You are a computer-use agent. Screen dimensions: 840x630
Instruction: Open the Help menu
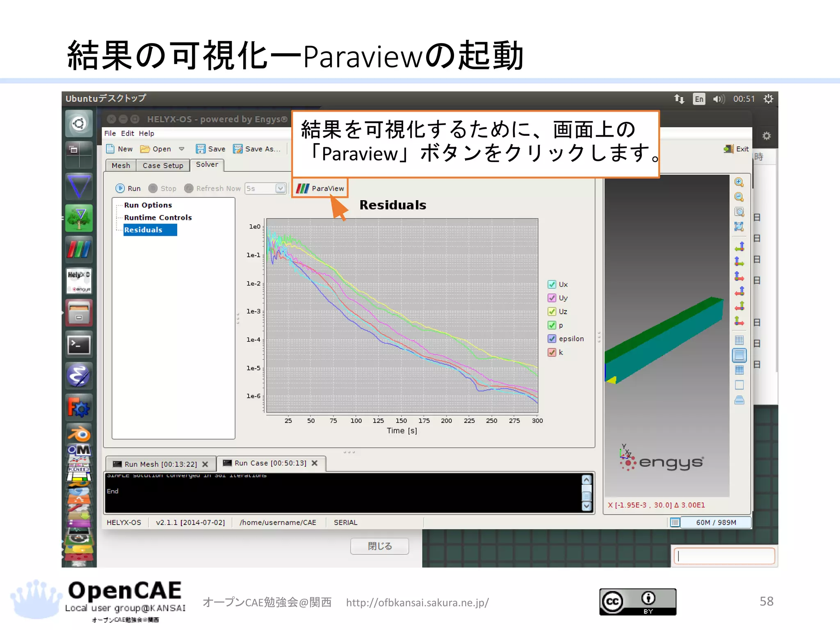click(146, 133)
